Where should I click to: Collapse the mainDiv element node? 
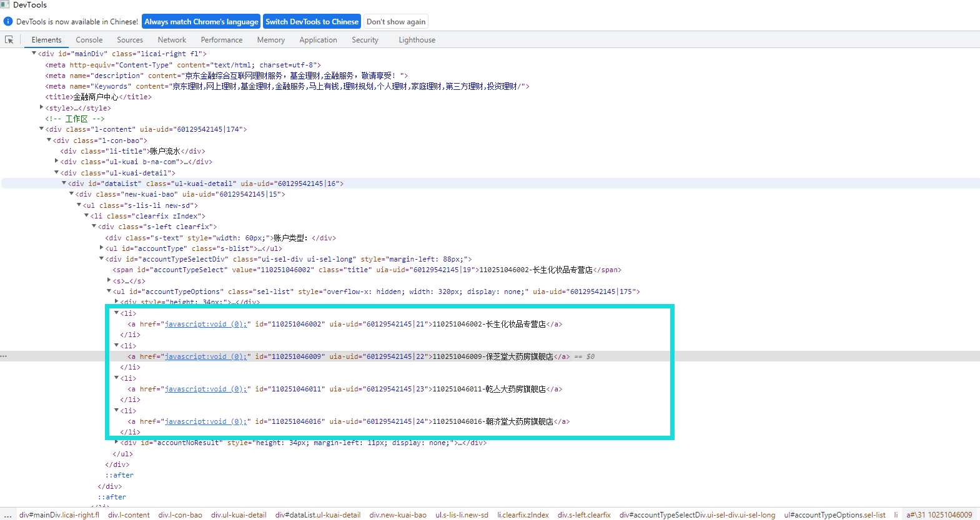point(34,54)
